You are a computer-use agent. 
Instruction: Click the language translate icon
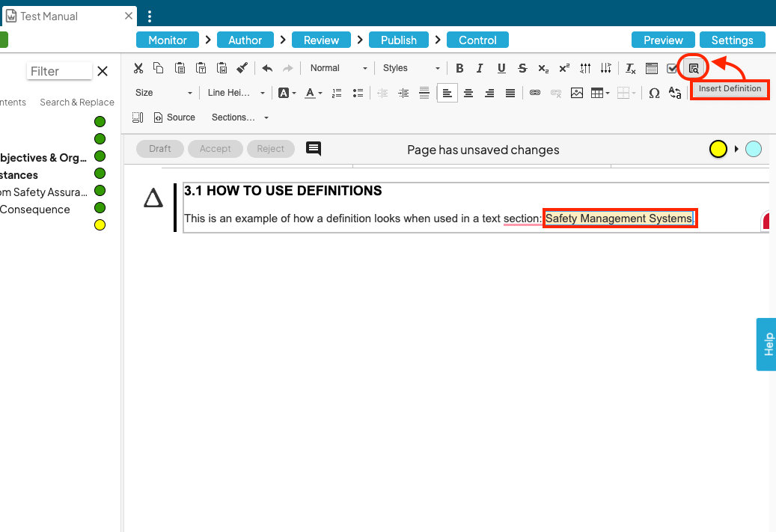[675, 93]
